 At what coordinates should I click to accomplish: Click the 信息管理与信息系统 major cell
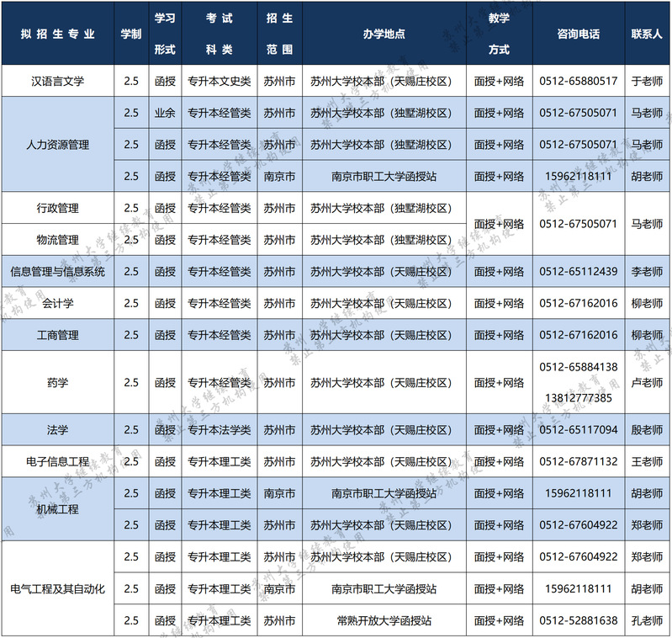click(x=58, y=272)
